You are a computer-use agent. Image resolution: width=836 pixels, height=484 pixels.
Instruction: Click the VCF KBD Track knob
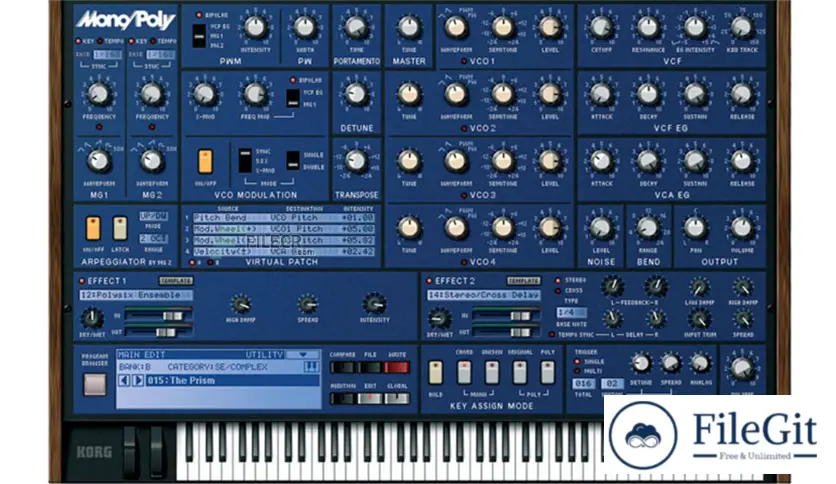click(x=742, y=27)
